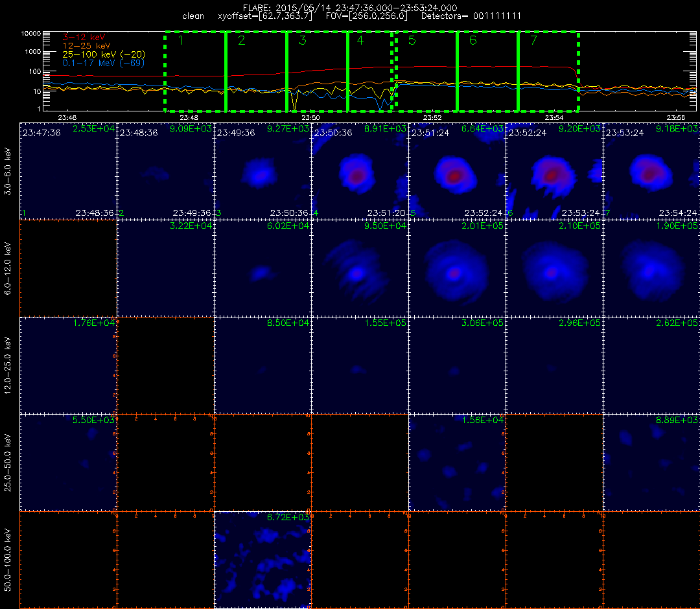Select the 25.0-50.0 keV image labeled 1.56E+04
This screenshot has height=609, width=700.
[x=457, y=463]
